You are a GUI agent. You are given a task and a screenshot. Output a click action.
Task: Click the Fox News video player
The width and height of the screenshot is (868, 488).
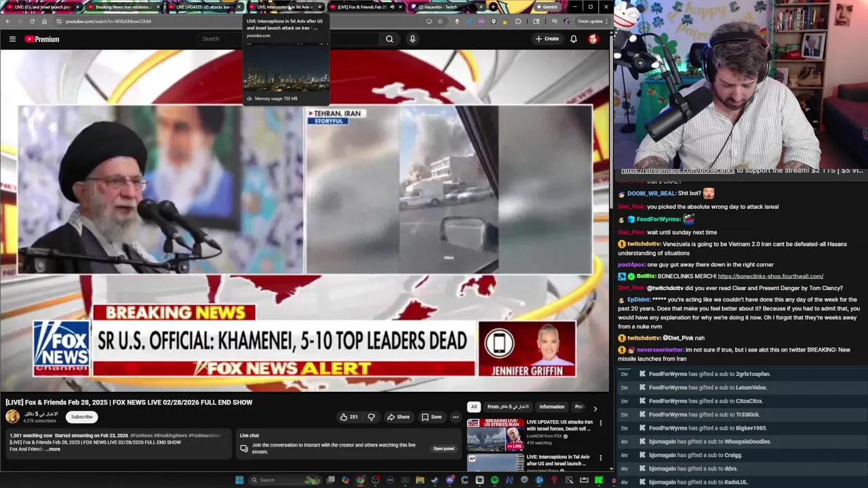tap(305, 220)
